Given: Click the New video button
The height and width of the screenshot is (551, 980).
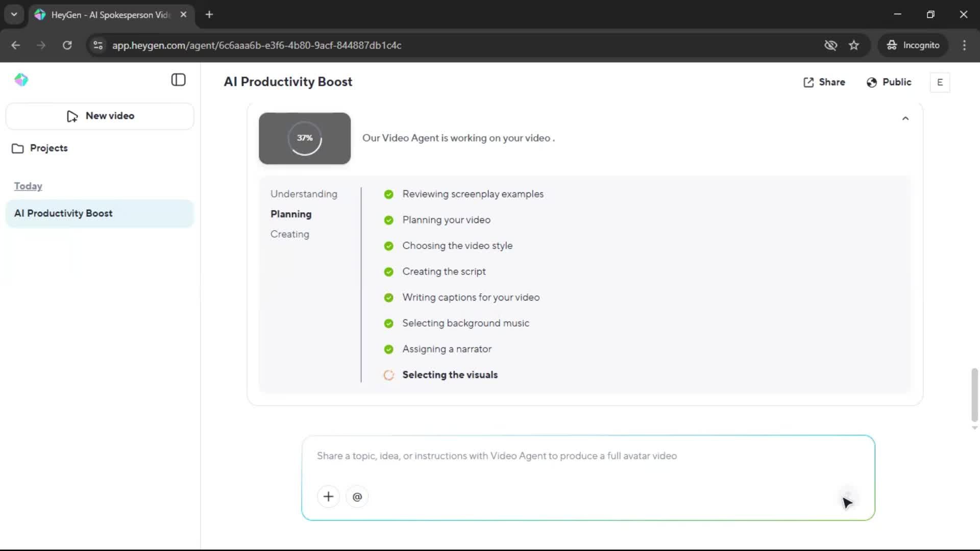Looking at the screenshot, I should (100, 116).
